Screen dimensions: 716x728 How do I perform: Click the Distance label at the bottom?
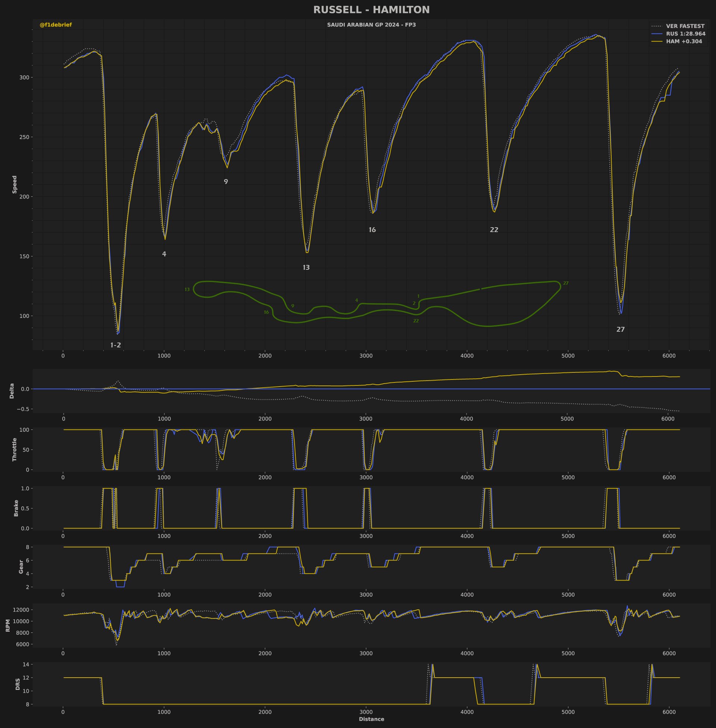[x=371, y=719]
